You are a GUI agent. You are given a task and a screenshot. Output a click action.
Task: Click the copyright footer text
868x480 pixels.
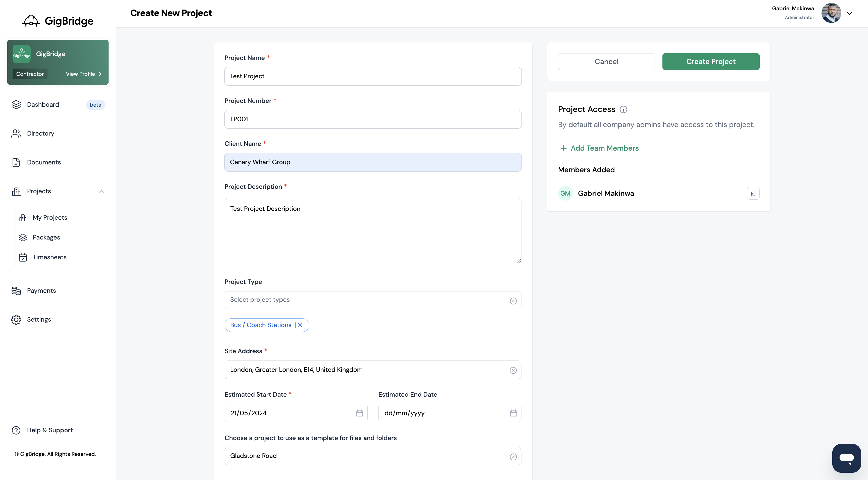click(x=55, y=454)
